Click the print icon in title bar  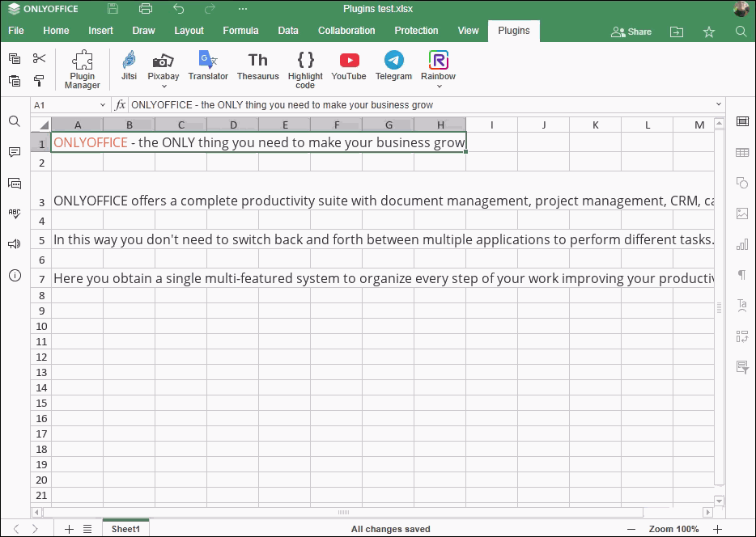point(146,9)
